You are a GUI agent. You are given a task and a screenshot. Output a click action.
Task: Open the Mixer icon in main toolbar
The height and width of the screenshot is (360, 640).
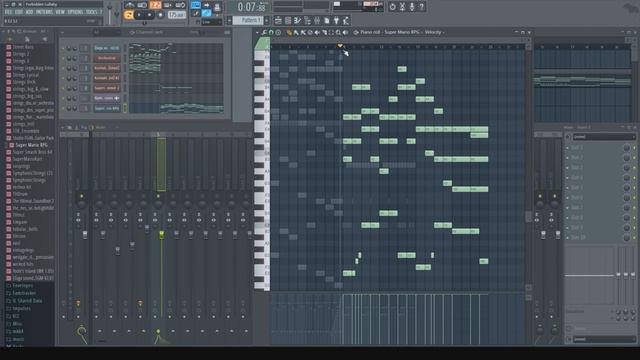click(317, 20)
